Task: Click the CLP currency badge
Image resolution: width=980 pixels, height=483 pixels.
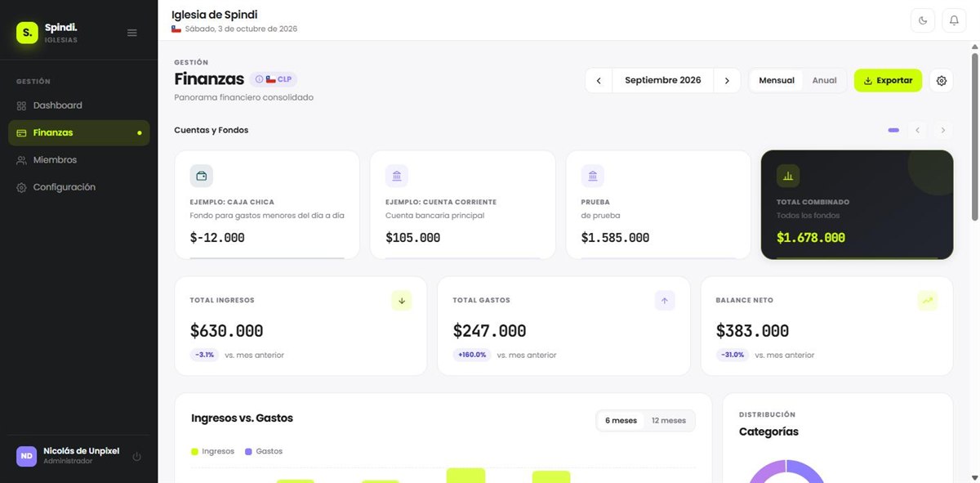Action: (274, 79)
